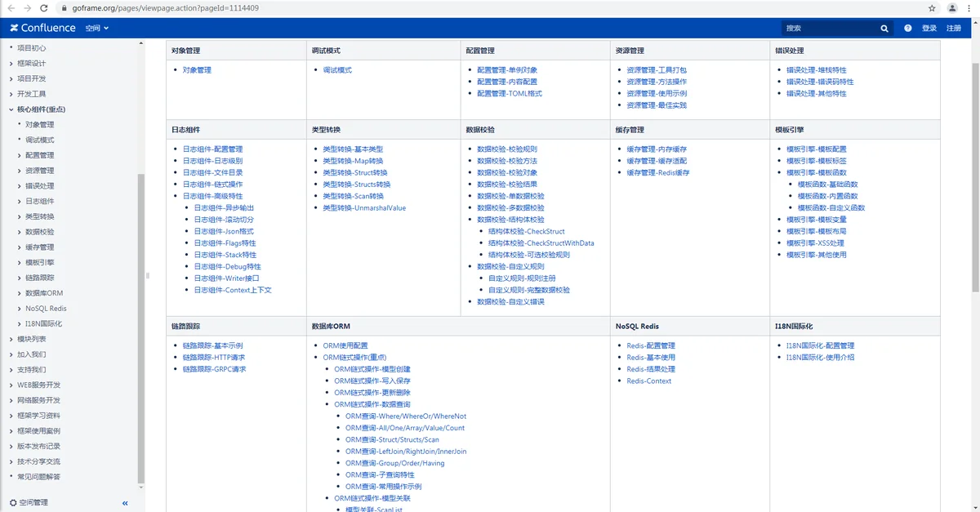Viewport: 980px width, 512px height.
Task: Open the 空间 dropdown menu
Action: pos(96,28)
